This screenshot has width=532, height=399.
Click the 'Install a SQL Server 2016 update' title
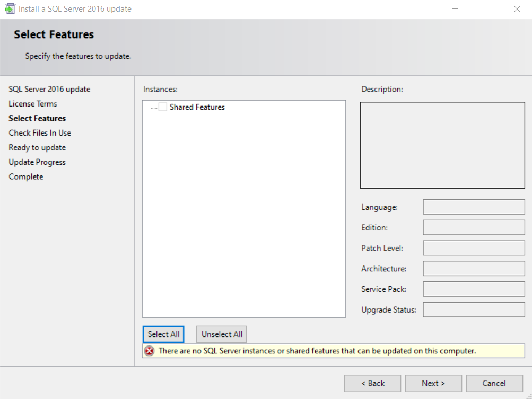point(75,9)
